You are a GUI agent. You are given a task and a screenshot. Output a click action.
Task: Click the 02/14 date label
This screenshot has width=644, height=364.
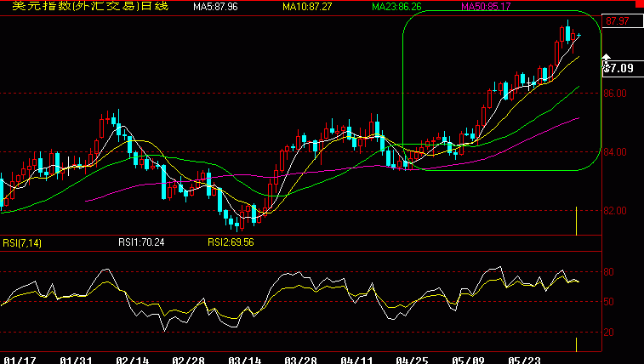132,361
